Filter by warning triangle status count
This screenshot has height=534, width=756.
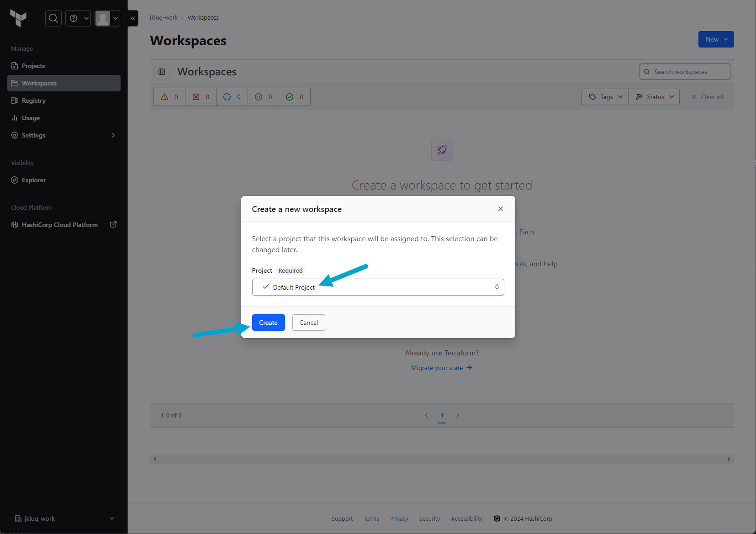point(169,97)
